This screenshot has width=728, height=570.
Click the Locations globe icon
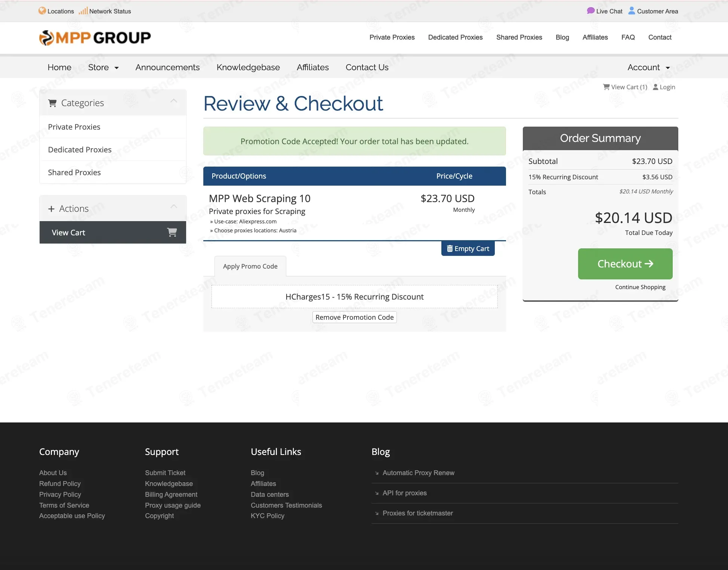(x=42, y=11)
